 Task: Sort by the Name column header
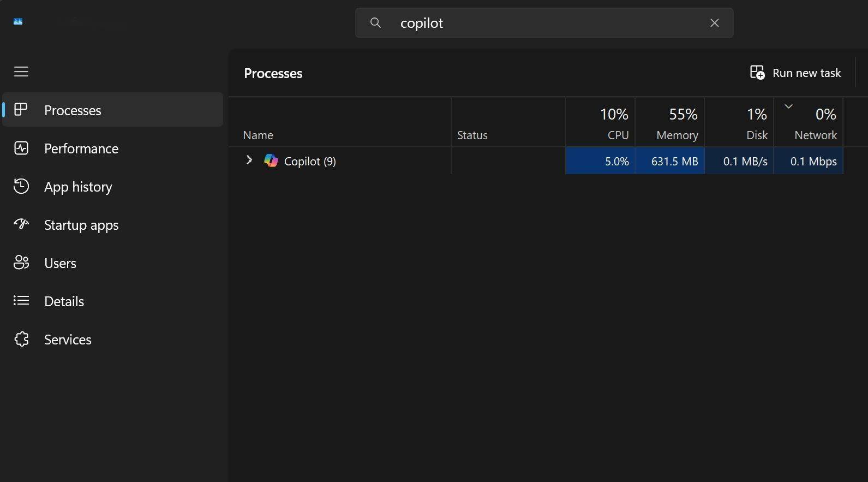tap(340, 122)
